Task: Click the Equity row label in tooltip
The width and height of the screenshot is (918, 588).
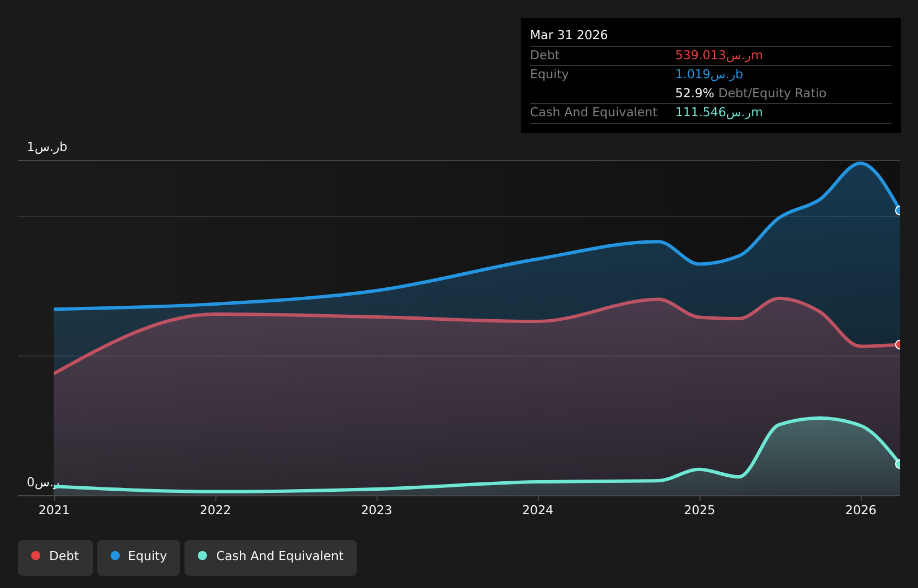Action: tap(549, 74)
